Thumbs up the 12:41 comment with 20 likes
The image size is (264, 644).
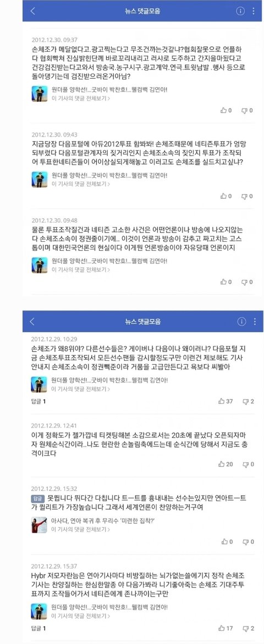[x=226, y=464]
